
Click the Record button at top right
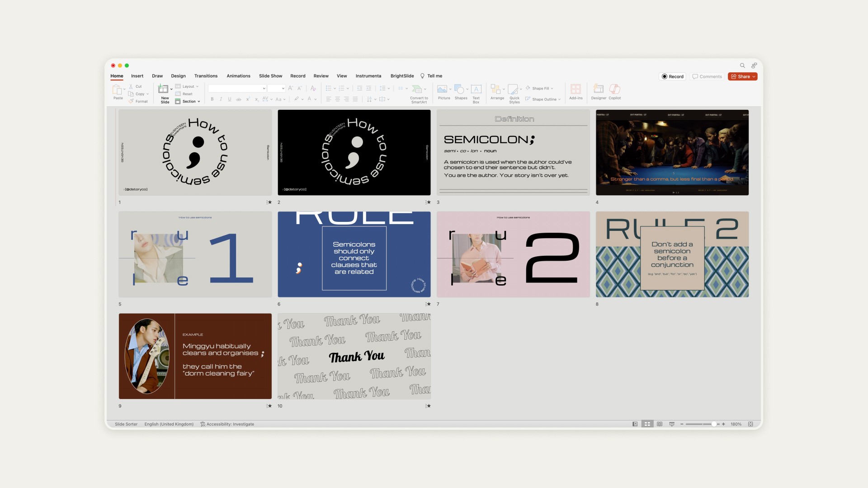(x=673, y=77)
